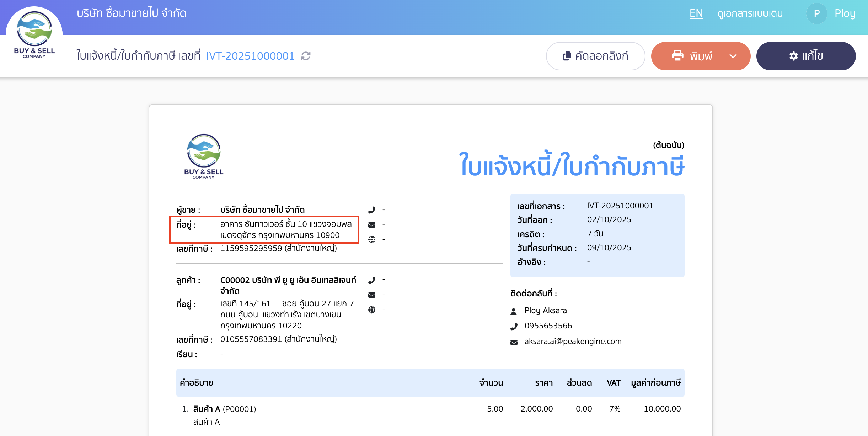Select the copy icon in คัดลอกลิงก์ button
868x436 pixels.
click(567, 56)
